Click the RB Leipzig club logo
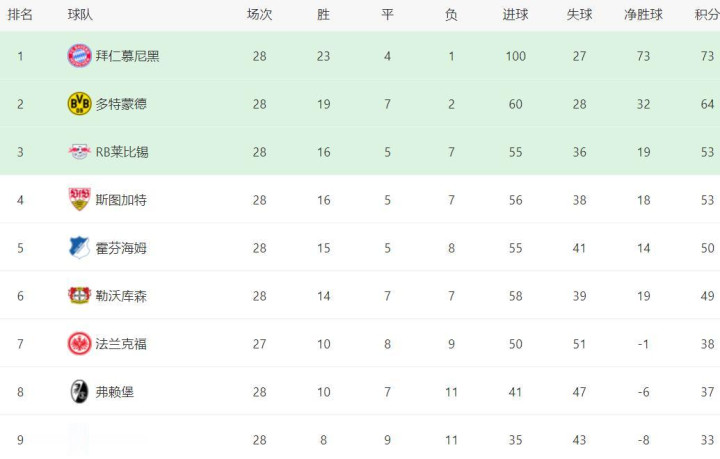Image resolution: width=720 pixels, height=459 pixels. pyautogui.click(x=79, y=152)
